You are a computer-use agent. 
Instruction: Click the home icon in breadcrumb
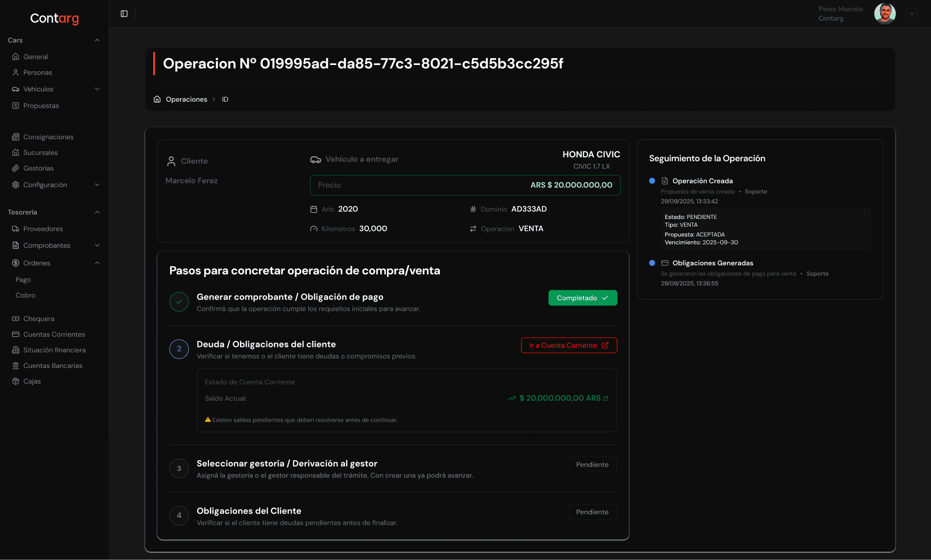(x=157, y=99)
